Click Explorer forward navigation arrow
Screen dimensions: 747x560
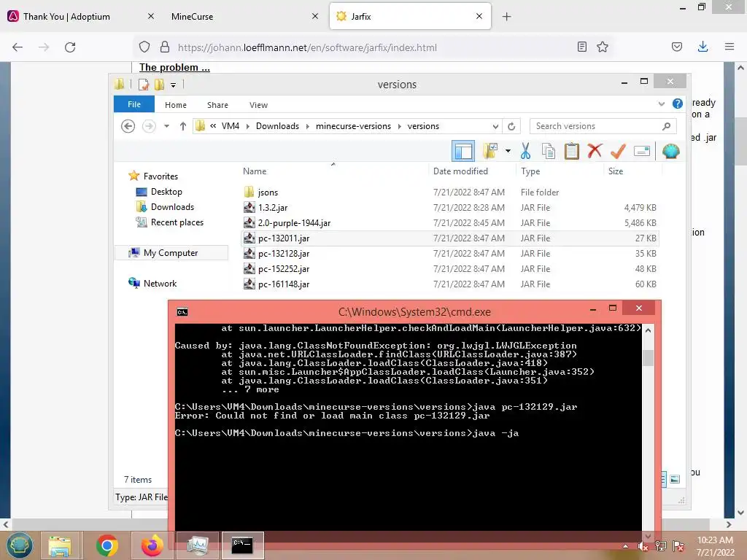[x=149, y=126]
